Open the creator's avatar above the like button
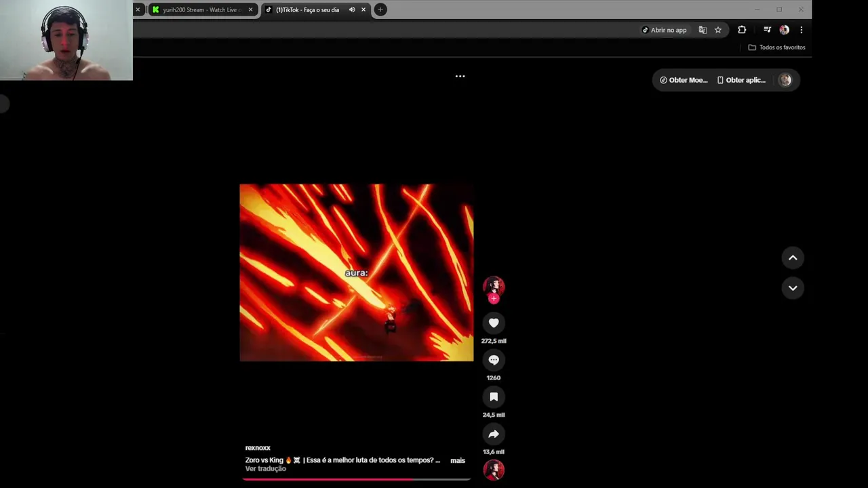Viewport: 868px width, 488px height. pos(494,287)
